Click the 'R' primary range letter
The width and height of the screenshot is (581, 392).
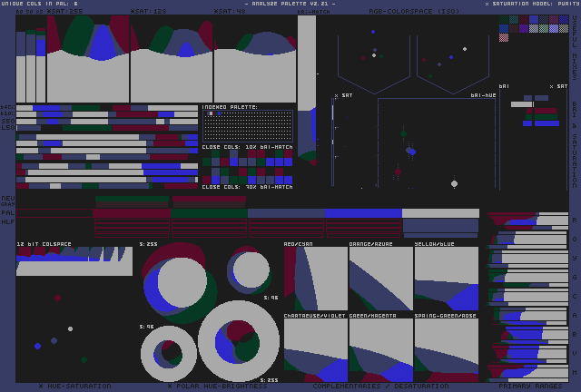click(x=575, y=220)
